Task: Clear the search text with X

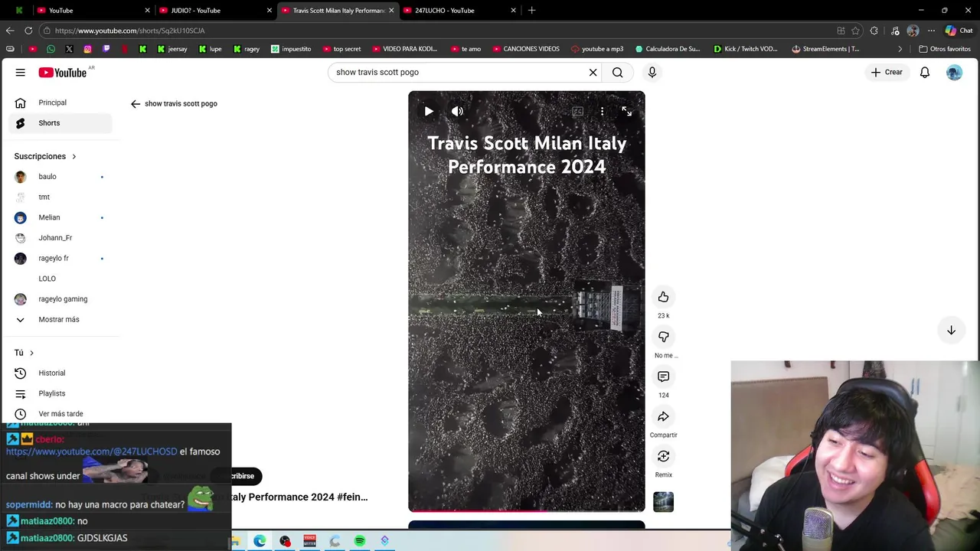Action: [x=593, y=72]
